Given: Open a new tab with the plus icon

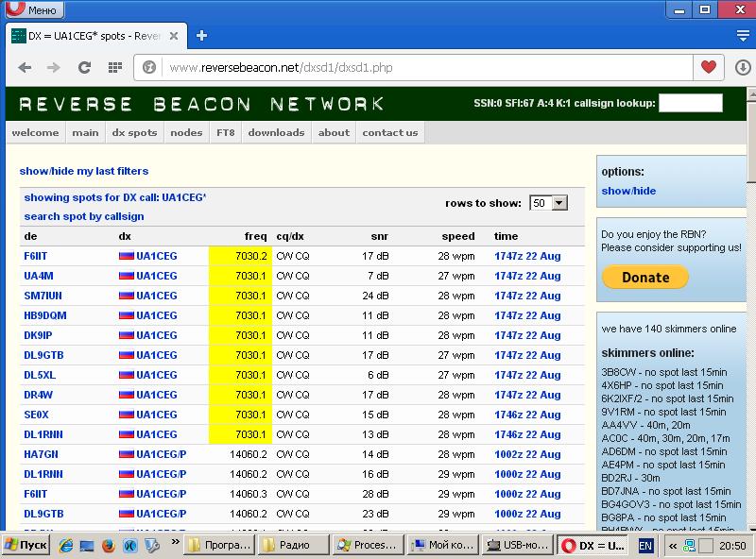Looking at the screenshot, I should [201, 36].
